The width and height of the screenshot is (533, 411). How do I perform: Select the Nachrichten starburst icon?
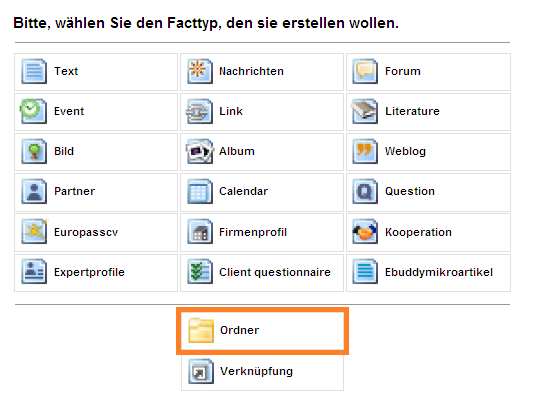click(200, 71)
